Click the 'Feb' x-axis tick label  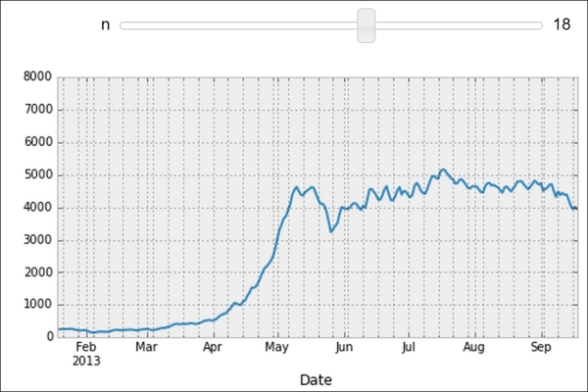tap(86, 347)
